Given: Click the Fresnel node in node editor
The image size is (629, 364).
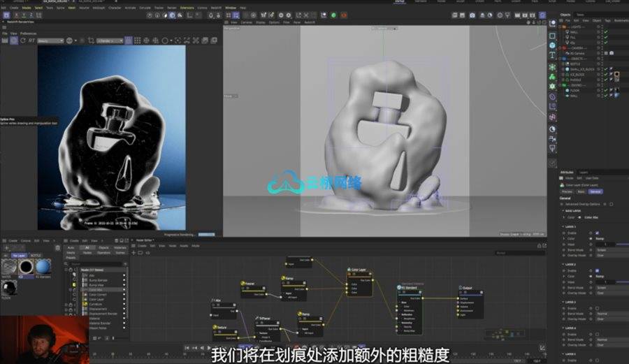Looking at the screenshot, I should click(249, 284).
